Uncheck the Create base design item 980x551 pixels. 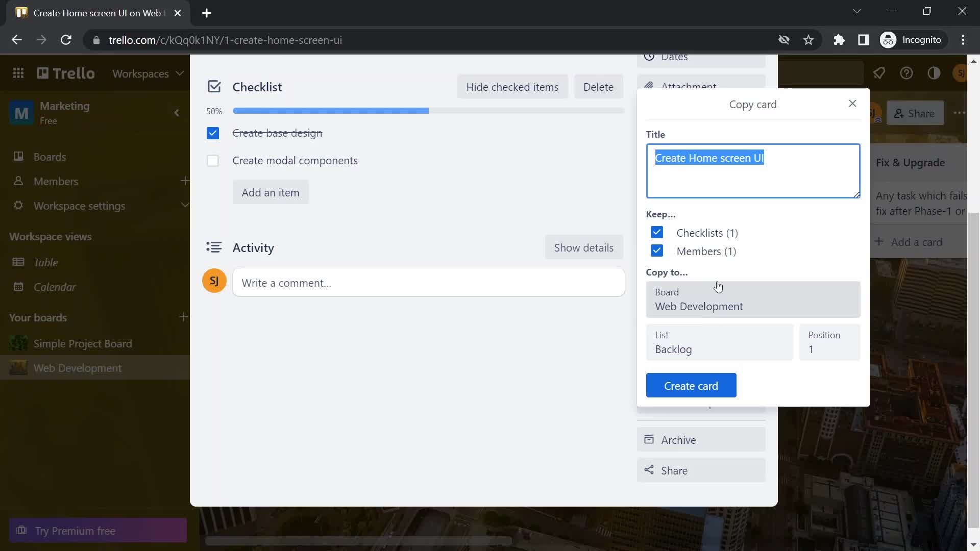point(213,133)
